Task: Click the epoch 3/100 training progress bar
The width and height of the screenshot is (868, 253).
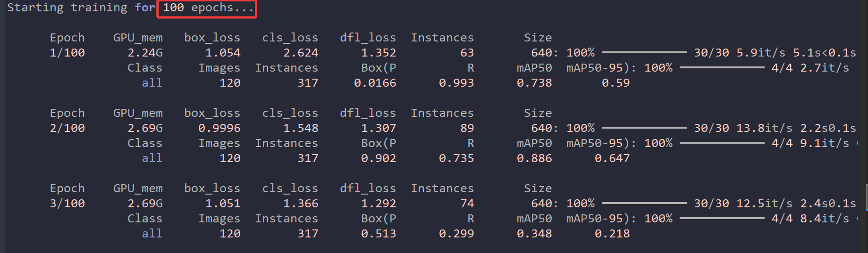Action: click(x=644, y=203)
